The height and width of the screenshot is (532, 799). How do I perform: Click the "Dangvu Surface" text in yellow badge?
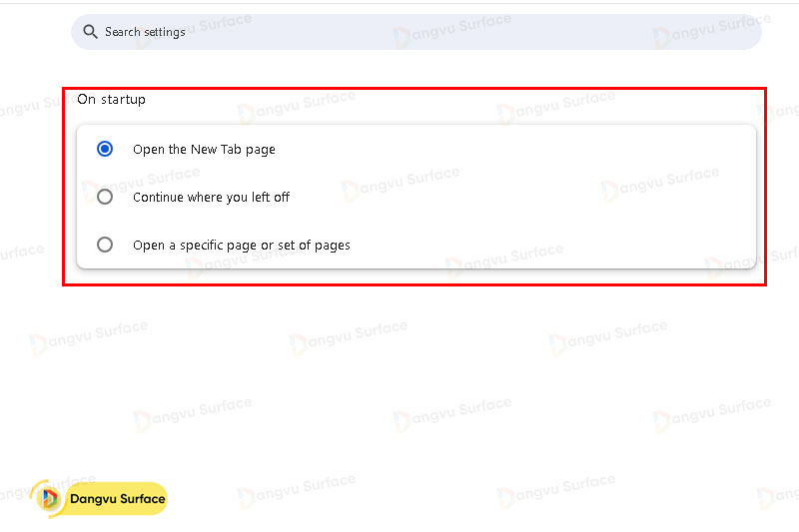(x=117, y=499)
